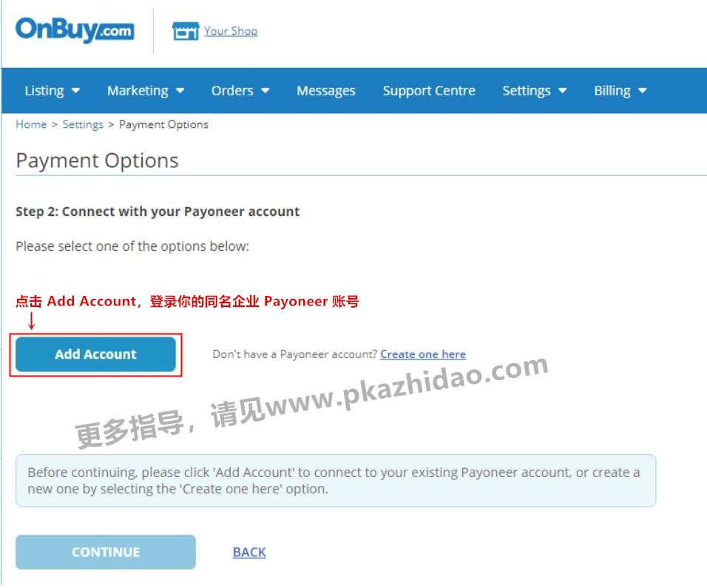
Task: Expand the Settings dropdown arrow
Action: point(562,91)
